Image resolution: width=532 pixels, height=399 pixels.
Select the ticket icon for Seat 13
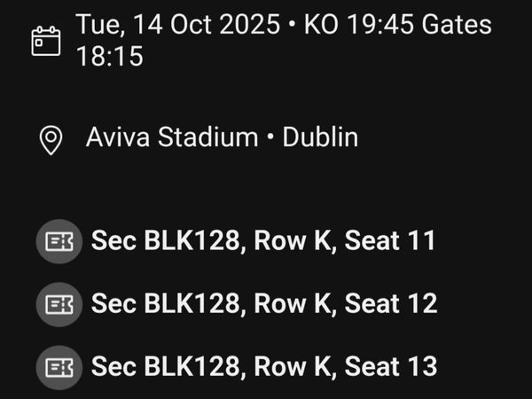click(x=59, y=366)
